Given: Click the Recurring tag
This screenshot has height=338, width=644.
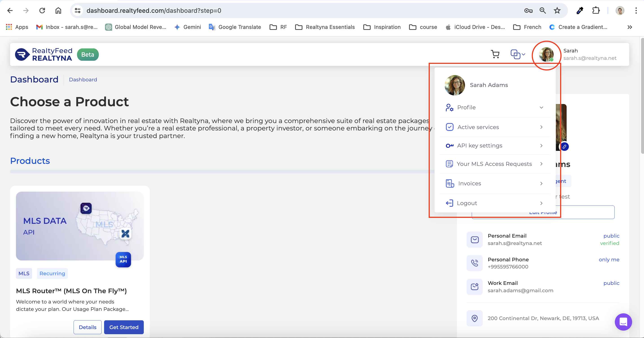Looking at the screenshot, I should tap(52, 273).
